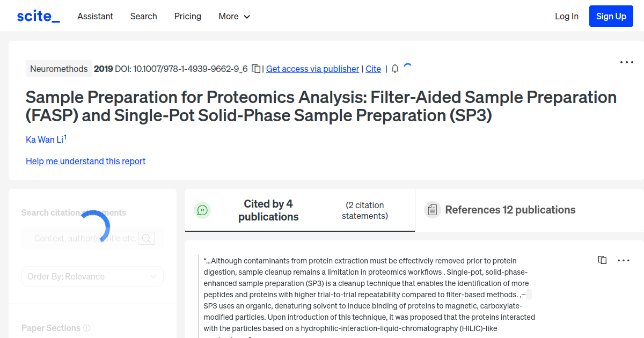
Task: Open the report options ellipsis menu
Action: pyautogui.click(x=626, y=62)
